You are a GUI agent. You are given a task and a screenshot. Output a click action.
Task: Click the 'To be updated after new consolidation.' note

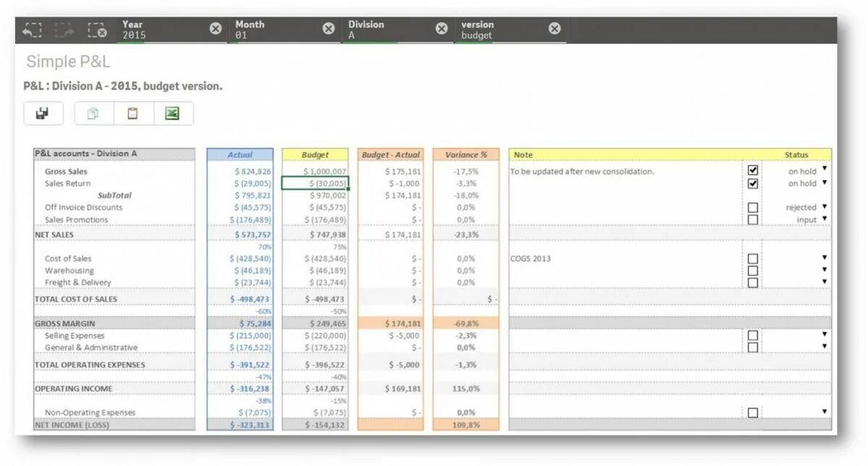(582, 171)
